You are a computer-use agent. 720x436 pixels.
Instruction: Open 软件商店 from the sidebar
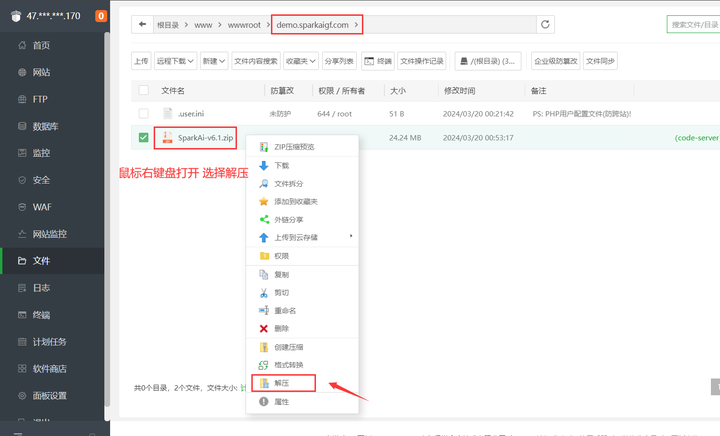[x=49, y=368]
